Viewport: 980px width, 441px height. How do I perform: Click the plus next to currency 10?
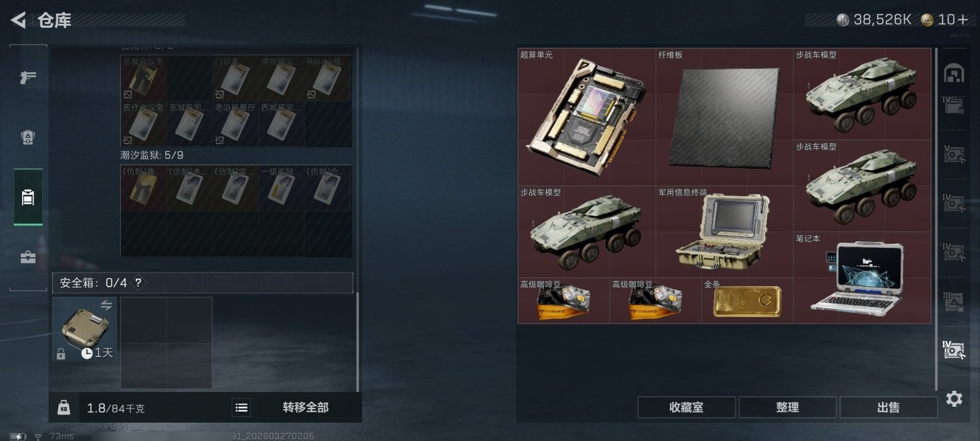962,20
